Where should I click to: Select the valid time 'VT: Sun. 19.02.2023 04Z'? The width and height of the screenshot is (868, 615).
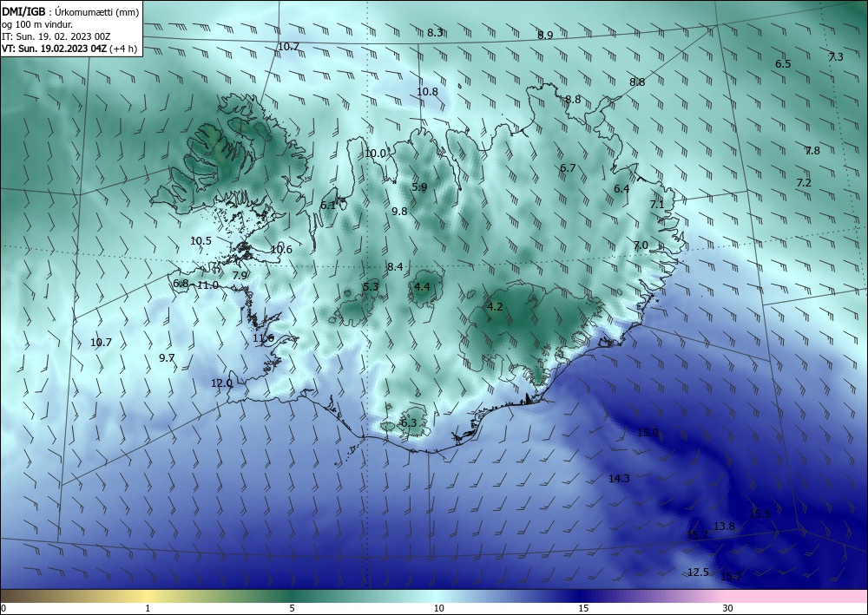point(54,49)
